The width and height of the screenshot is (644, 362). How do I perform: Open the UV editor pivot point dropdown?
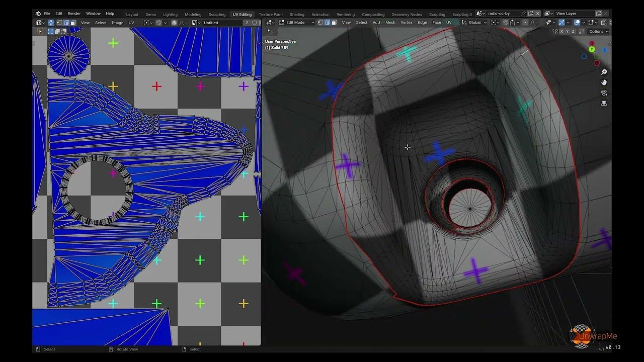click(148, 23)
